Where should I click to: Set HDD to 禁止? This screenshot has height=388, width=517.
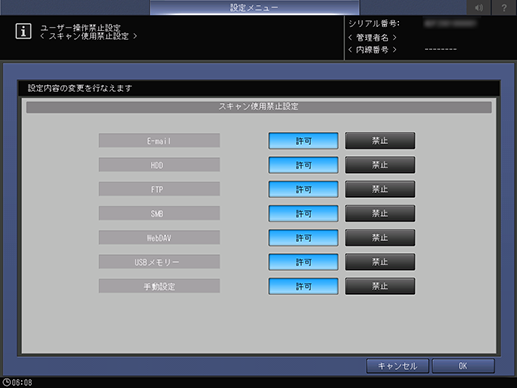[x=380, y=165]
